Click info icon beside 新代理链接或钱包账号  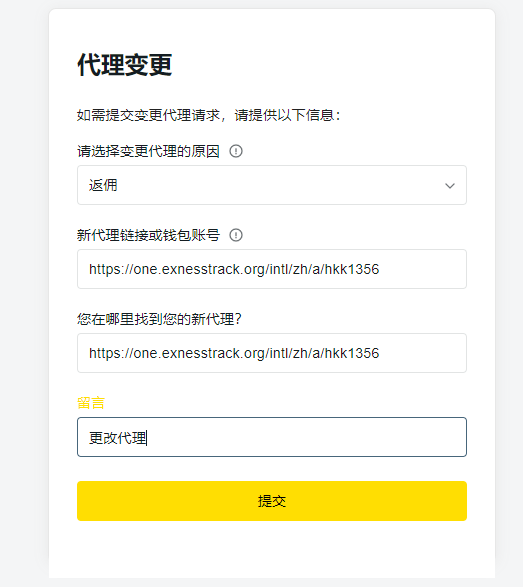236,235
